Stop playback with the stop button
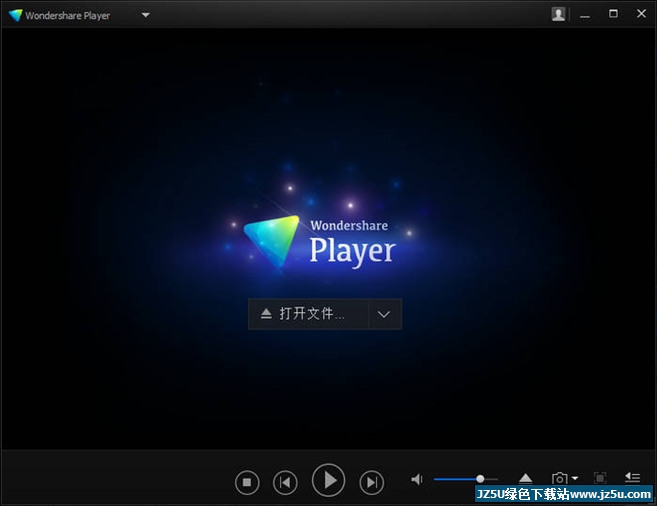657x506 pixels. [247, 483]
